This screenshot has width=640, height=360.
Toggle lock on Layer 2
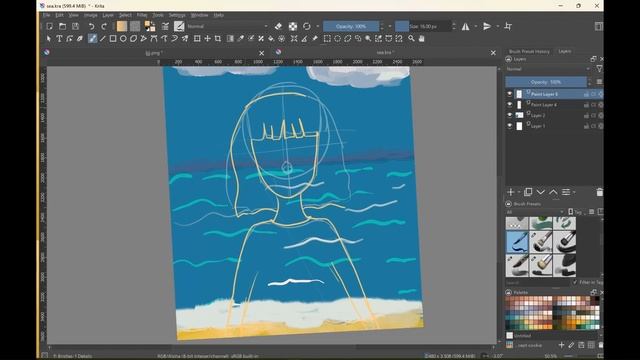(x=586, y=116)
